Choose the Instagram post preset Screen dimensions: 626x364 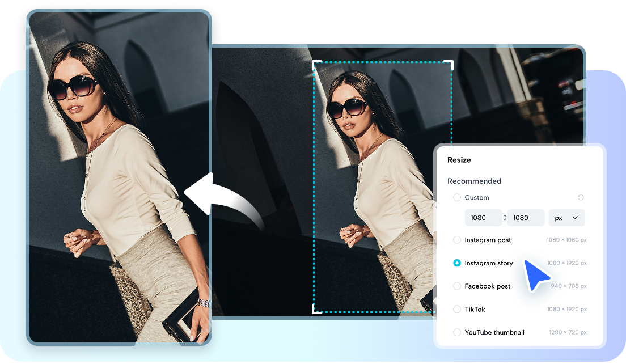coord(457,240)
